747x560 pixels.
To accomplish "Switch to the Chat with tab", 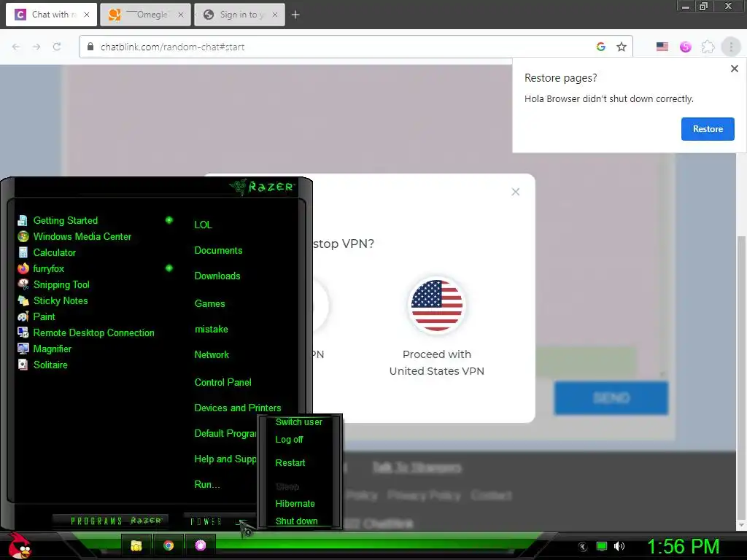I will point(51,15).
